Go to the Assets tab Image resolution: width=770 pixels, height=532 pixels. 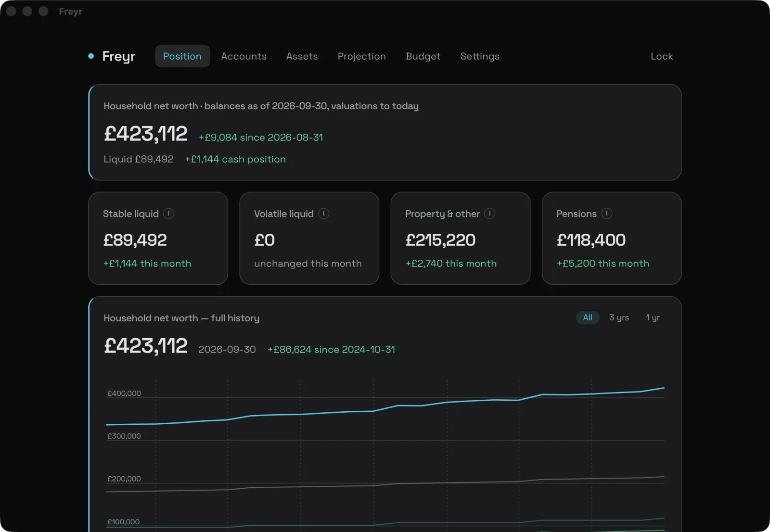[302, 56]
